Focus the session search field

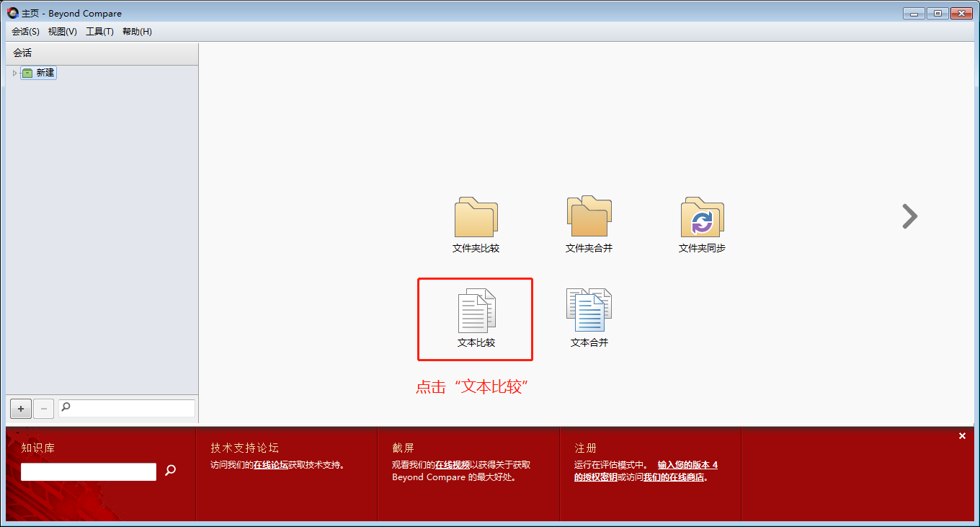[x=127, y=408]
